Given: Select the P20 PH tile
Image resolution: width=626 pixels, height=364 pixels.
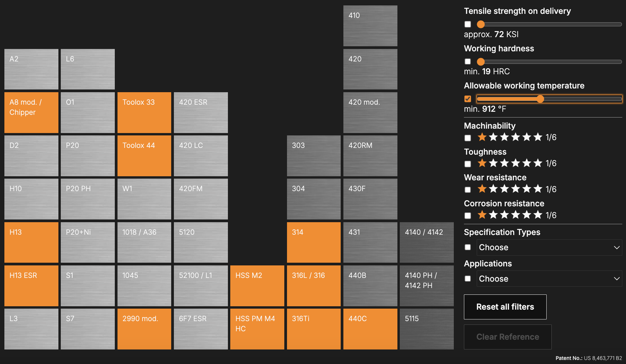Looking at the screenshot, I should 88,199.
